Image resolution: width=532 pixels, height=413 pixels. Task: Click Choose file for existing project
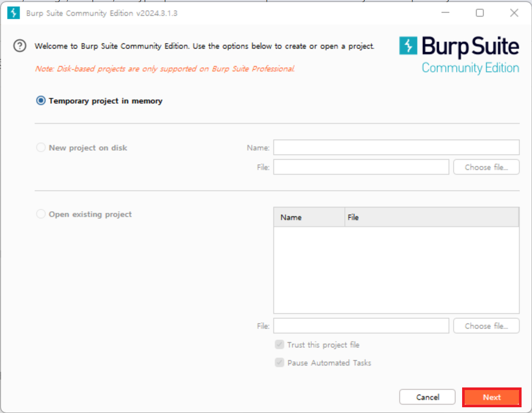coord(486,325)
